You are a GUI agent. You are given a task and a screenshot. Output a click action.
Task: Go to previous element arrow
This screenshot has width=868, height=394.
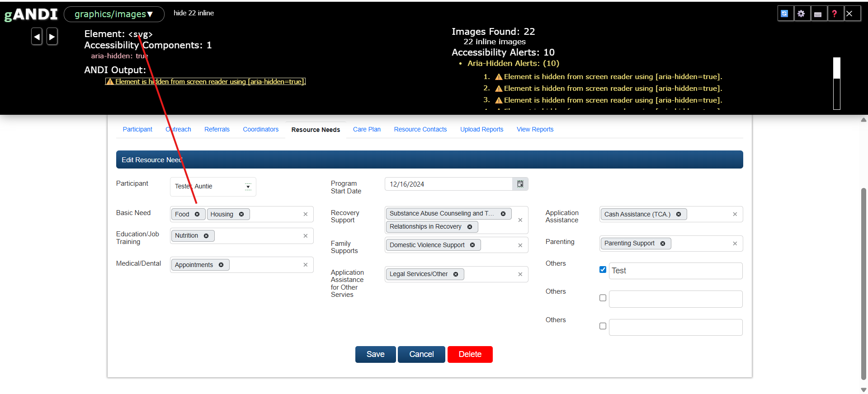(x=37, y=36)
